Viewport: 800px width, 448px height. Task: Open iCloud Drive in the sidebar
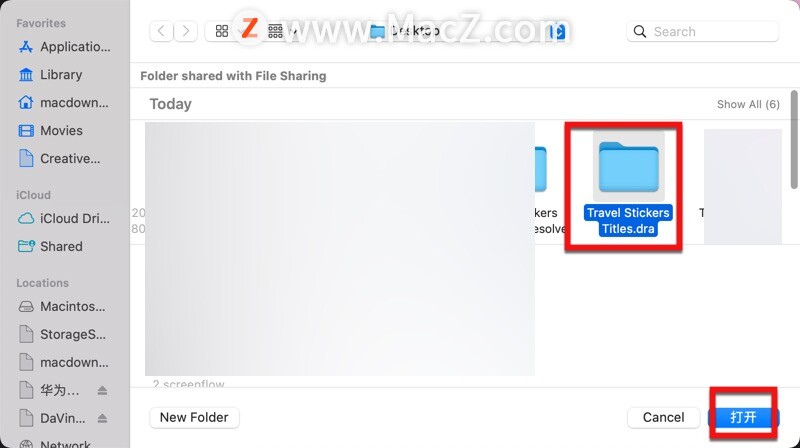pos(64,218)
